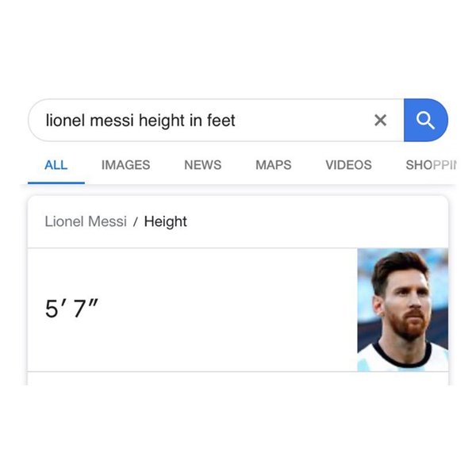The width and height of the screenshot is (476, 476).
Task: Click the blue magnifying glass search button
Action: [x=425, y=121]
